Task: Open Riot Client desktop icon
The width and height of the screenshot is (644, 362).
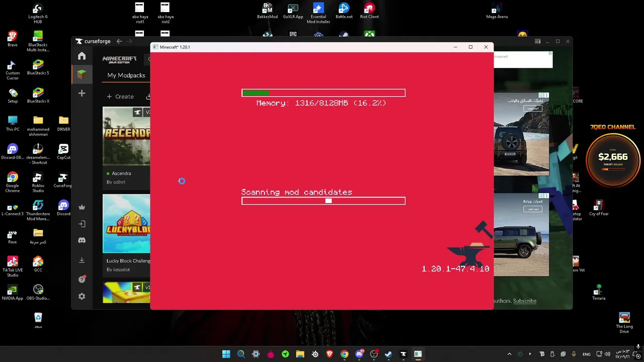Action: (369, 11)
